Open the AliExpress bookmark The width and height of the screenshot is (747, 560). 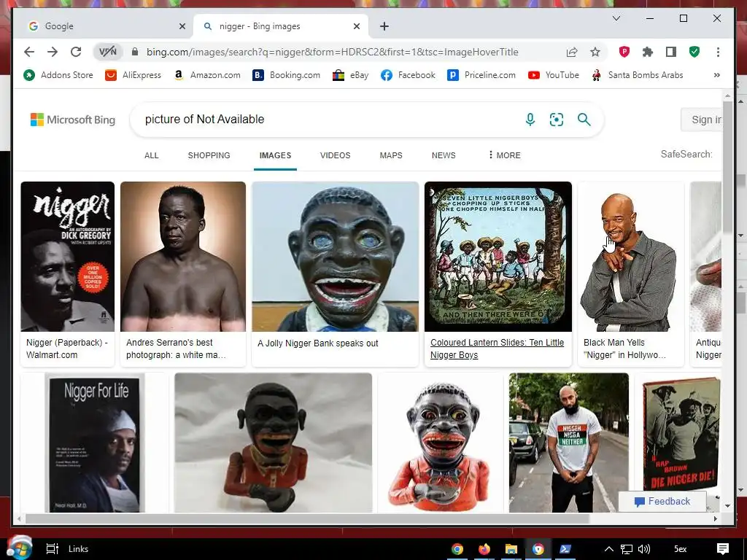[x=133, y=75]
